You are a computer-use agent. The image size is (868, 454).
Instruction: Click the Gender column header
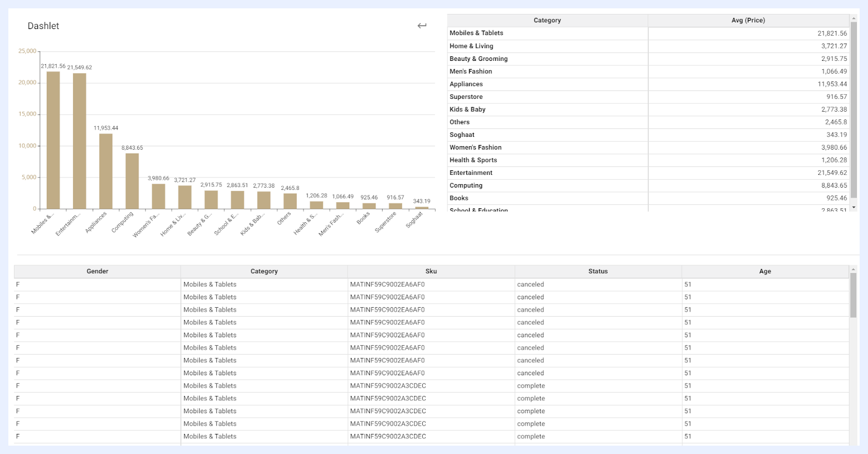point(97,271)
